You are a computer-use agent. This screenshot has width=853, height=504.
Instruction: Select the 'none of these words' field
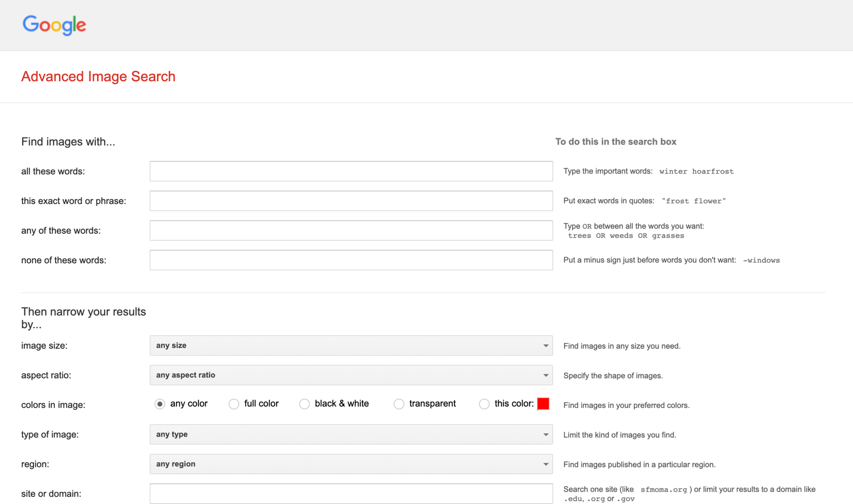pyautogui.click(x=351, y=260)
